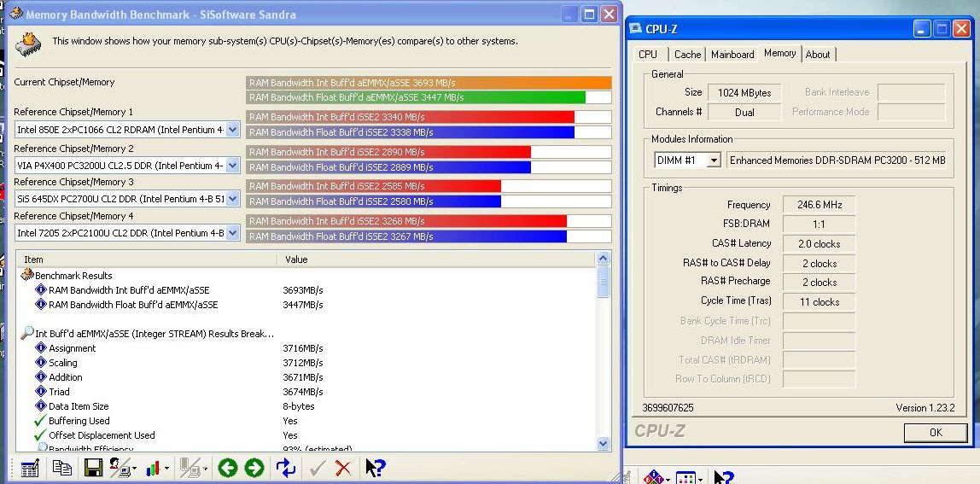Click the module description 'Enhanced Memories DDR-SDRAM PC3200'
Viewport: 980px width, 484px height.
pyautogui.click(x=837, y=160)
